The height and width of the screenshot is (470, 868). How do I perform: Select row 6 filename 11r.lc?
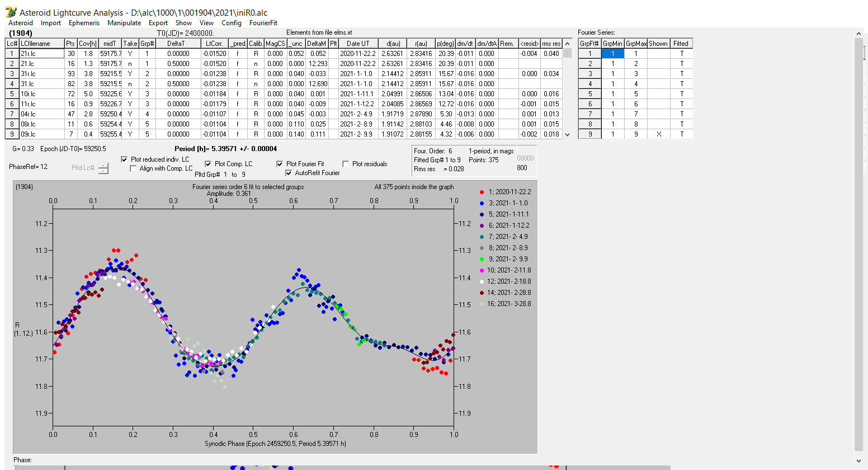point(42,104)
